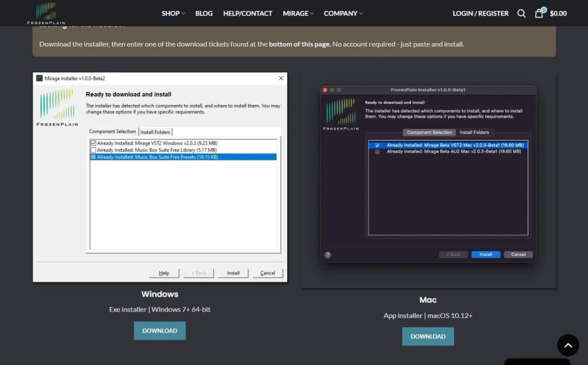Expand the COMPANY dropdown menu
588x365 pixels.
click(x=343, y=13)
